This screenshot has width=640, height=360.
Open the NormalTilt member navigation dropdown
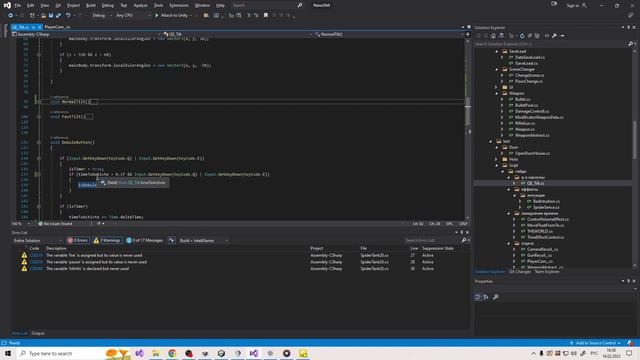pyautogui.click(x=390, y=34)
